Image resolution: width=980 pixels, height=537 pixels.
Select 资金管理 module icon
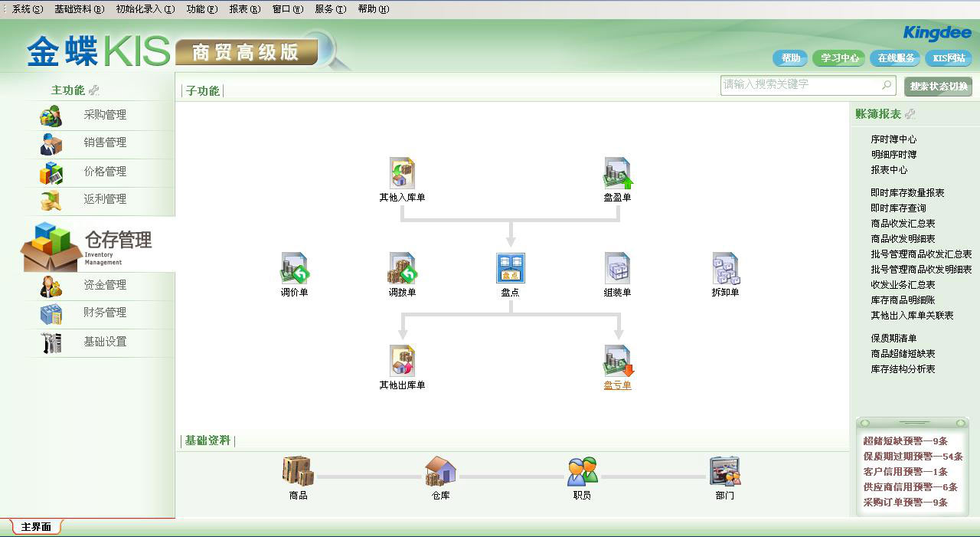[51, 286]
